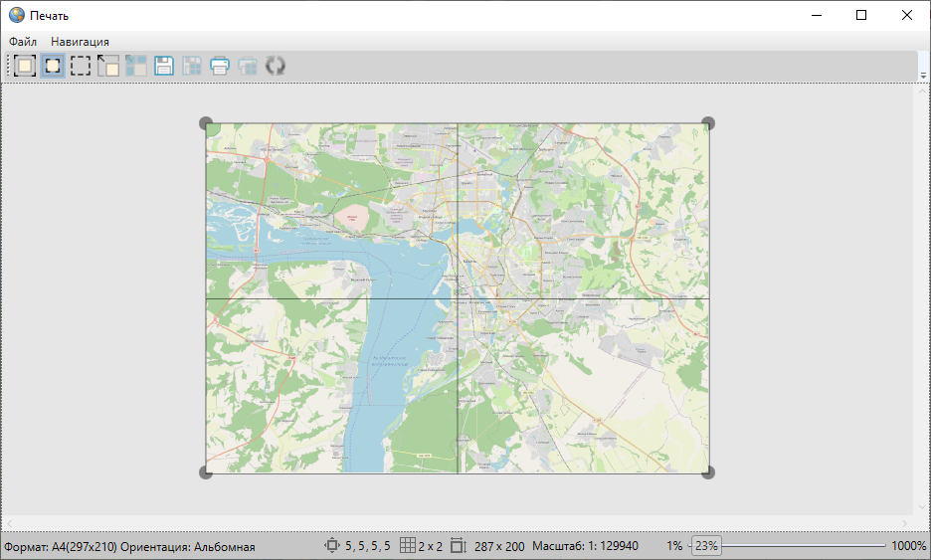Click the Масштаб 1: 129940 scale label
The width and height of the screenshot is (931, 560).
pos(585,546)
